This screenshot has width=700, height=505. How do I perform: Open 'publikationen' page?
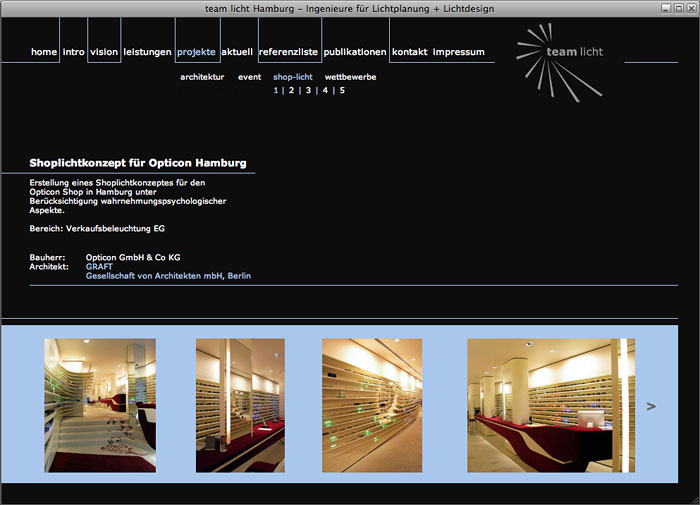[x=355, y=52]
